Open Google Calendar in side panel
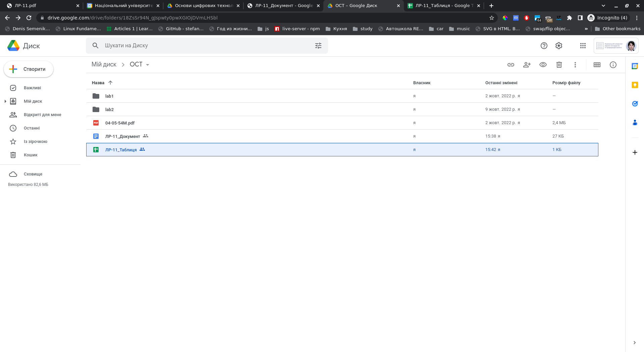644x352 pixels. tap(635, 66)
